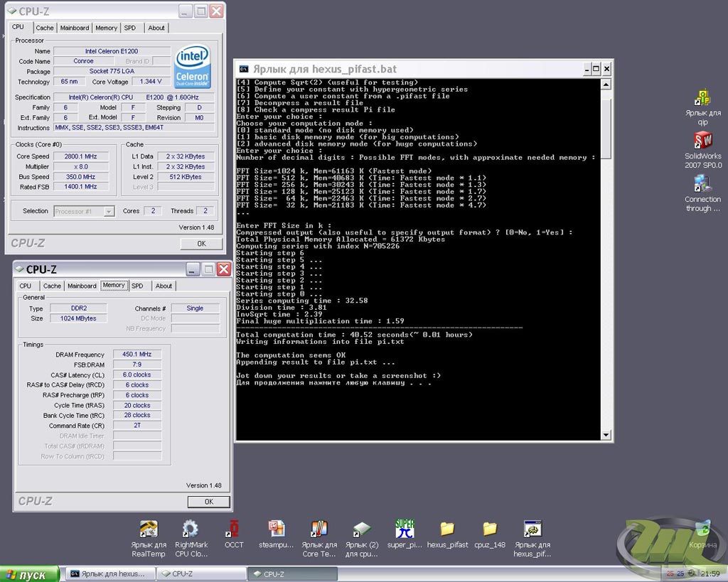Image resolution: width=728 pixels, height=582 pixels.
Task: Click the DRAM Frequency 450.1 MHz value
Action: pos(137,354)
